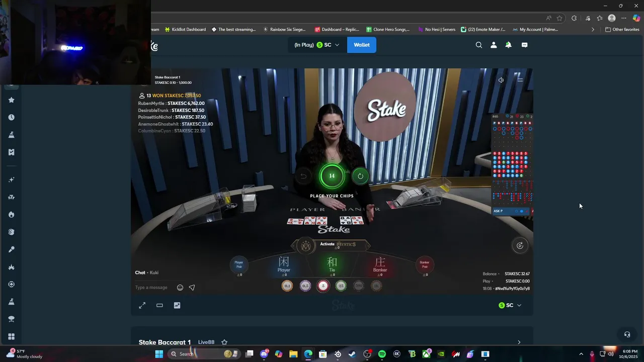Enter fullscreen with the expand arrows icon

click(x=142, y=305)
